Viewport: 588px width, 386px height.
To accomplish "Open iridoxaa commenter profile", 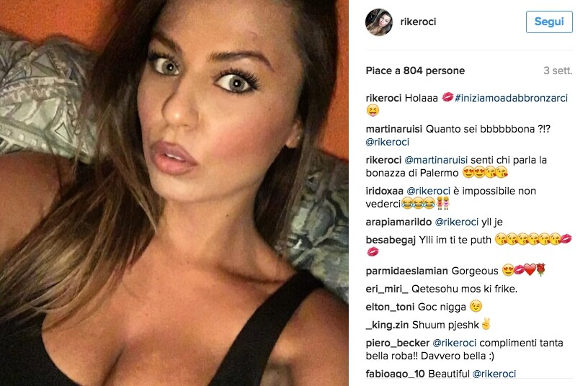I will pos(384,191).
